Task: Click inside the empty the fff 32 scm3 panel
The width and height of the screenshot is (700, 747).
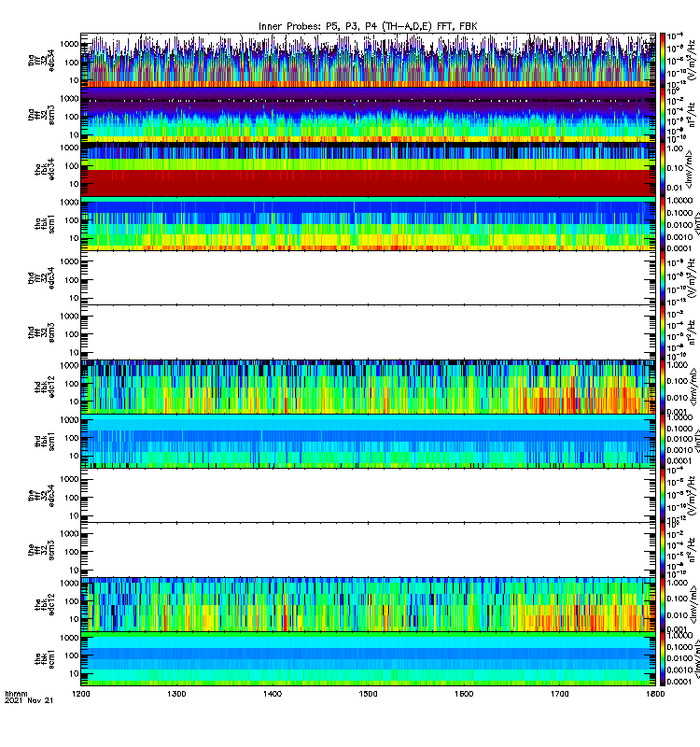Action: click(x=368, y=550)
